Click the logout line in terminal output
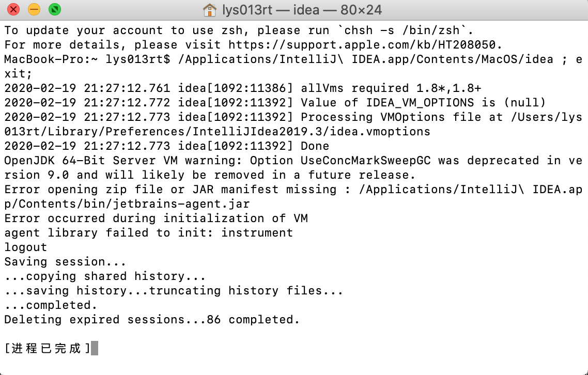 click(x=26, y=247)
